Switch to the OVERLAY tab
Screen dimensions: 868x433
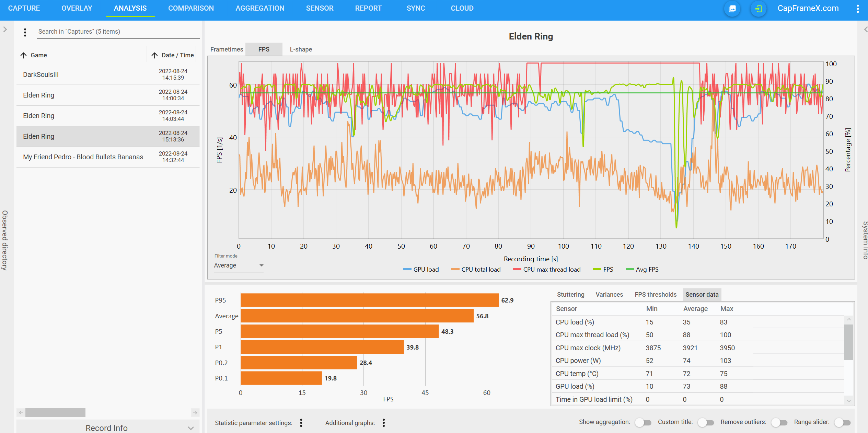[77, 8]
